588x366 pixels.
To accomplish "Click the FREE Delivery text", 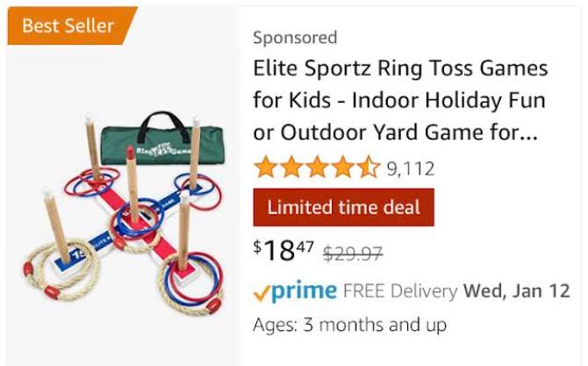I will pos(400,291).
